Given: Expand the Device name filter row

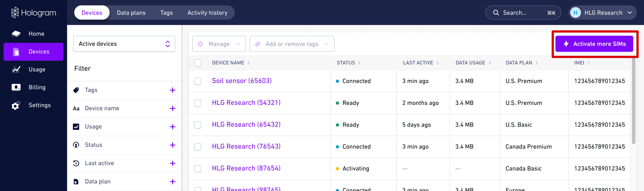Looking at the screenshot, I should pyautogui.click(x=124, y=108).
